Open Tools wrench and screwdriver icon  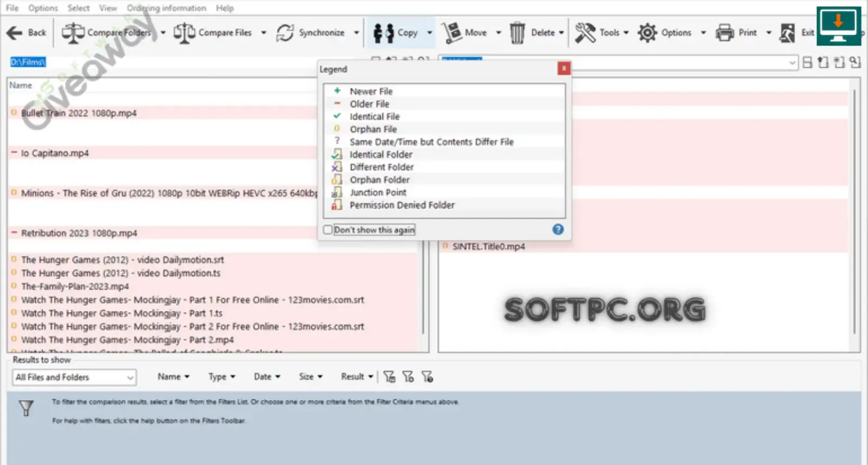pos(585,33)
